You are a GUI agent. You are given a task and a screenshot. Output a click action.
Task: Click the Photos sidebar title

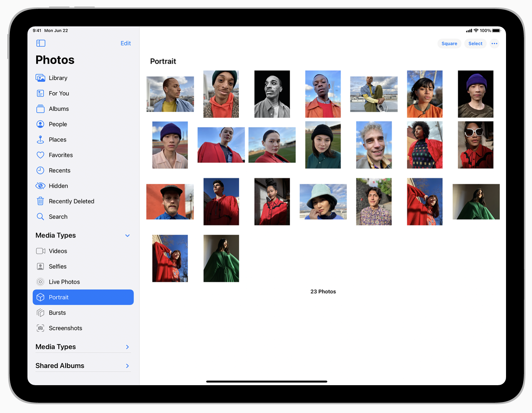point(55,60)
